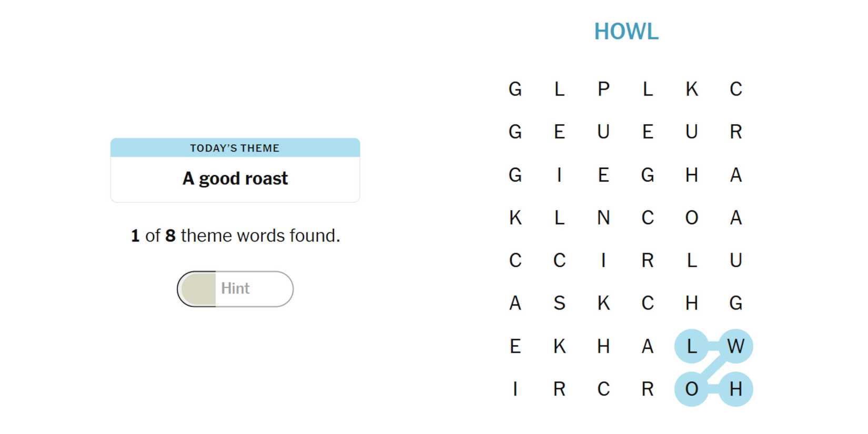Select the highlighted letter O
Image resolution: width=868 pixels, height=434 pixels.
691,389
